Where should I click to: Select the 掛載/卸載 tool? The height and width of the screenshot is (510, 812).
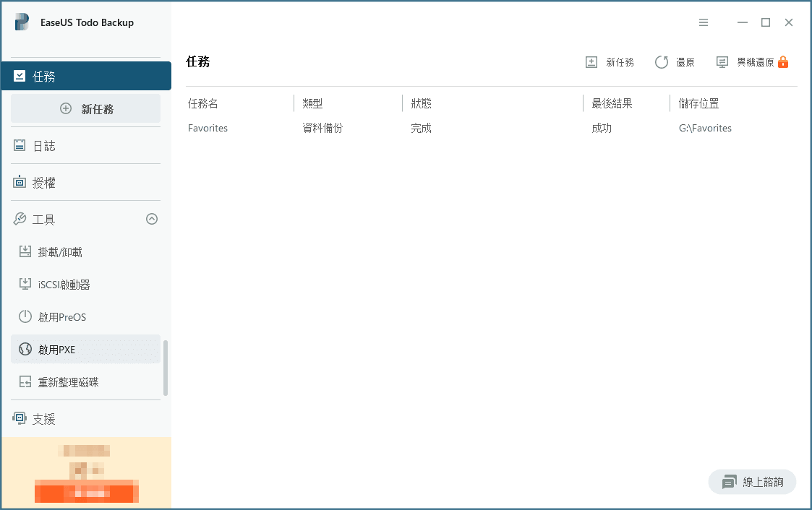coord(61,251)
